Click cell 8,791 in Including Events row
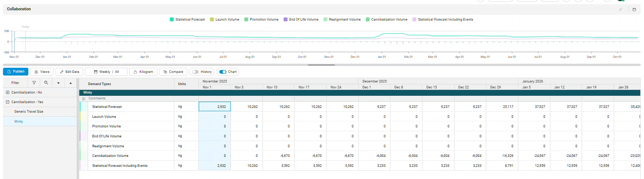 point(502,166)
